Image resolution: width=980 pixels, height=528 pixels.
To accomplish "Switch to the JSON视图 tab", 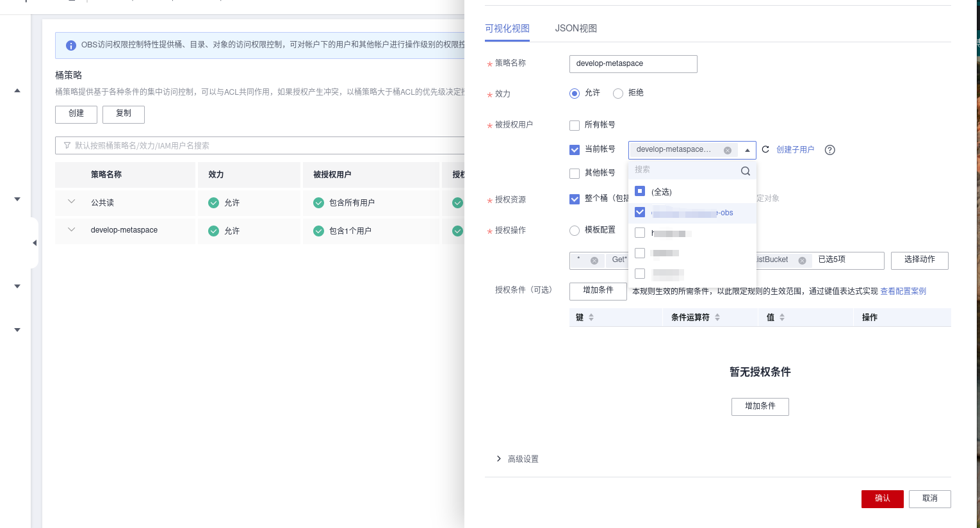I will pyautogui.click(x=576, y=28).
